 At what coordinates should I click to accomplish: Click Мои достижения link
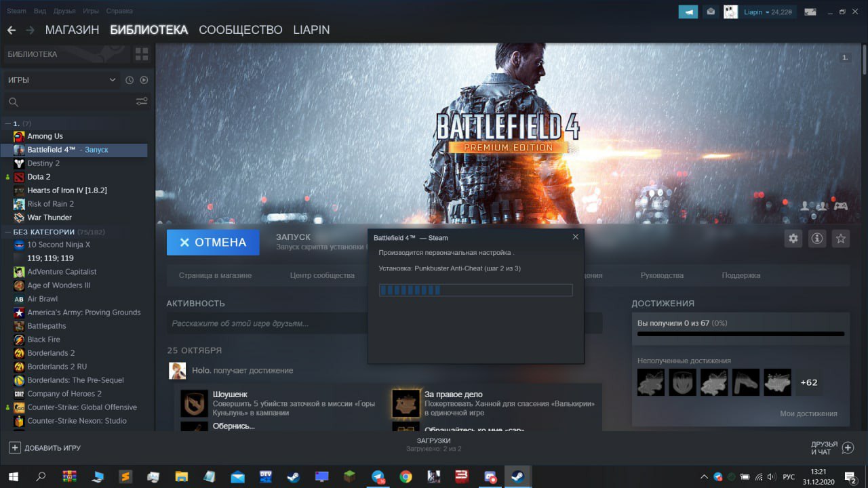click(x=808, y=413)
